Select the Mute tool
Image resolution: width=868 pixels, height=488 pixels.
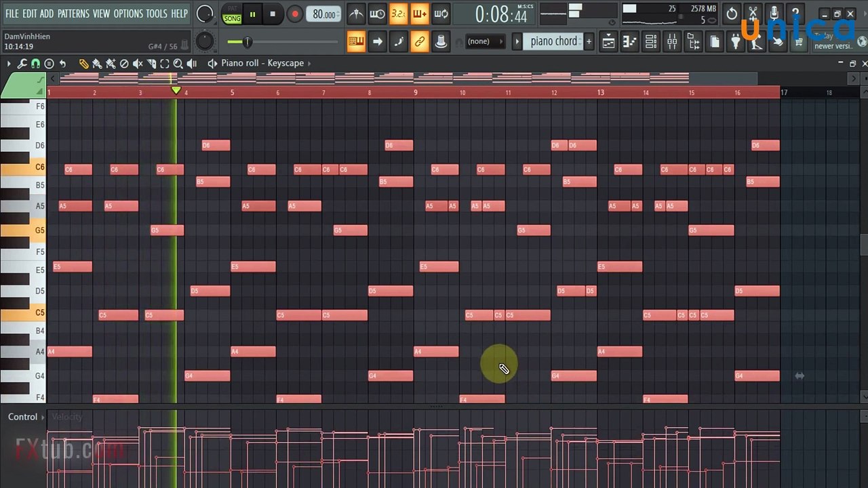pyautogui.click(x=138, y=63)
